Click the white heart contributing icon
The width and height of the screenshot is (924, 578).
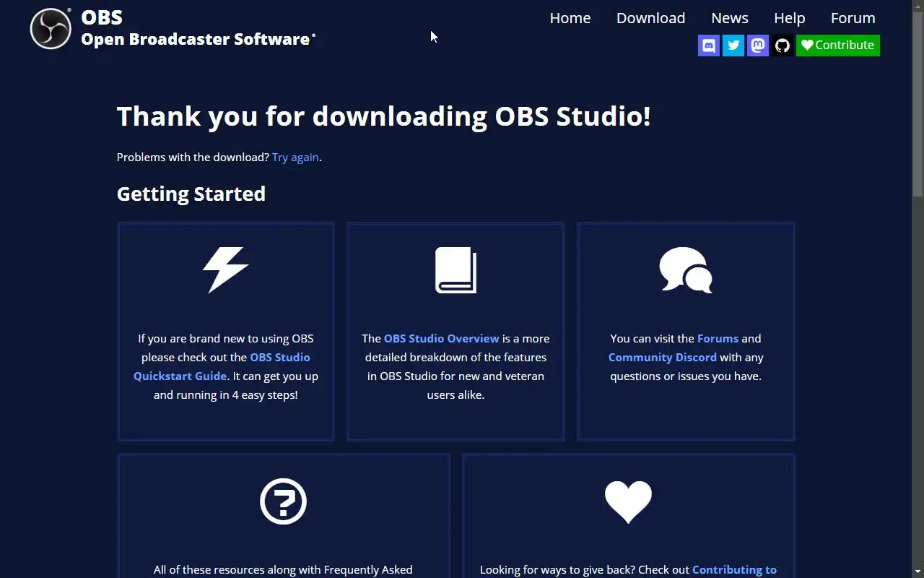(x=628, y=501)
